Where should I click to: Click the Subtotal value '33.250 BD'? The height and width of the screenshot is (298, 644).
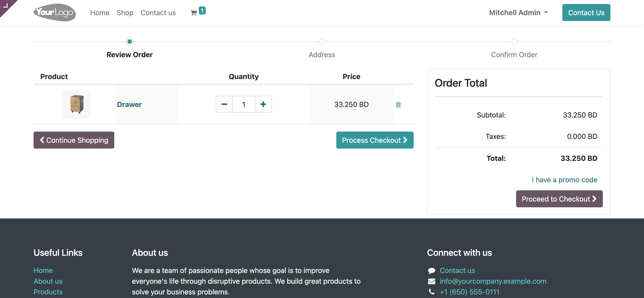coord(580,115)
